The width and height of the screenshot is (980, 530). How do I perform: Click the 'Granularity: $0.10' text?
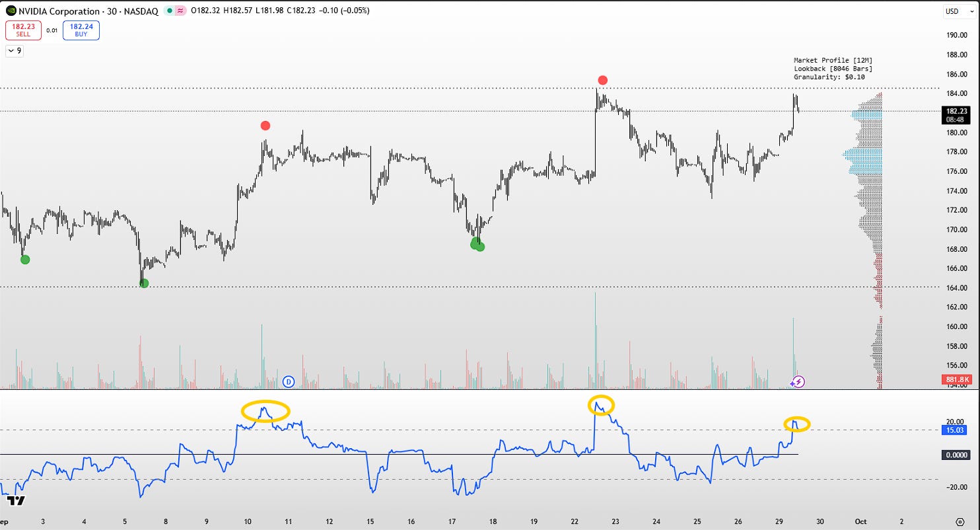[x=829, y=77]
